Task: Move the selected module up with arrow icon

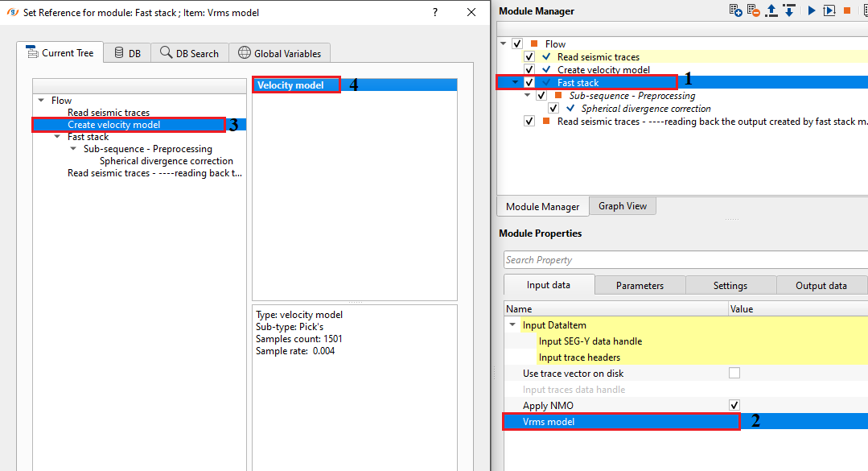Action: coord(771,10)
